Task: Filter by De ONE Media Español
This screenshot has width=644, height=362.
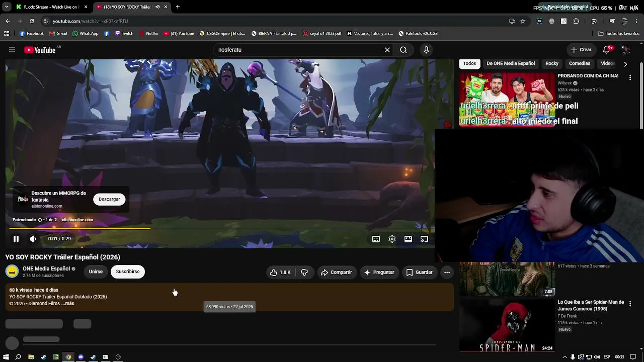Action: click(511, 63)
